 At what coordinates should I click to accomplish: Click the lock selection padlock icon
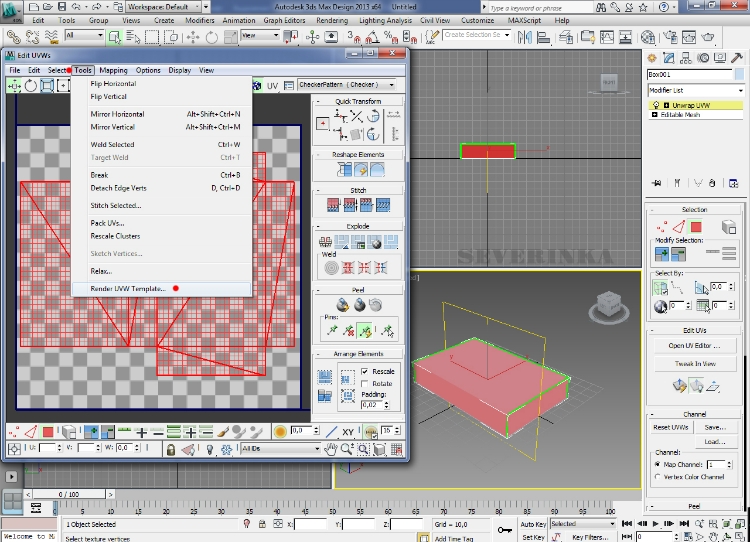pos(172,450)
